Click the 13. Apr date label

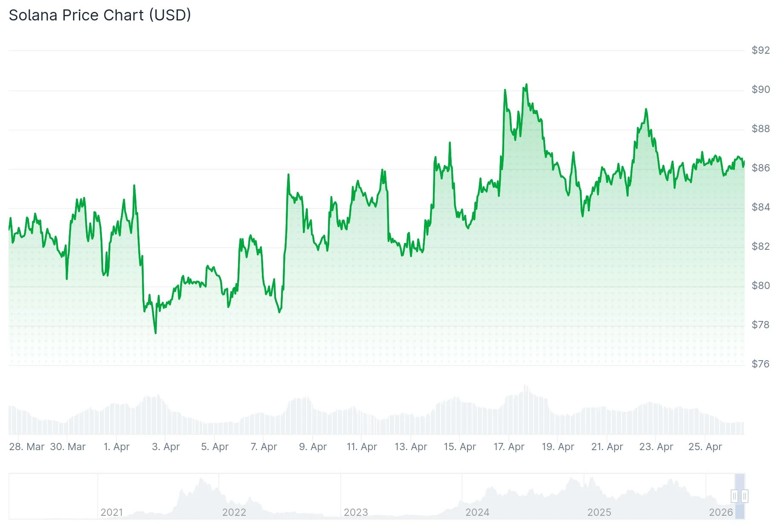[x=411, y=447]
